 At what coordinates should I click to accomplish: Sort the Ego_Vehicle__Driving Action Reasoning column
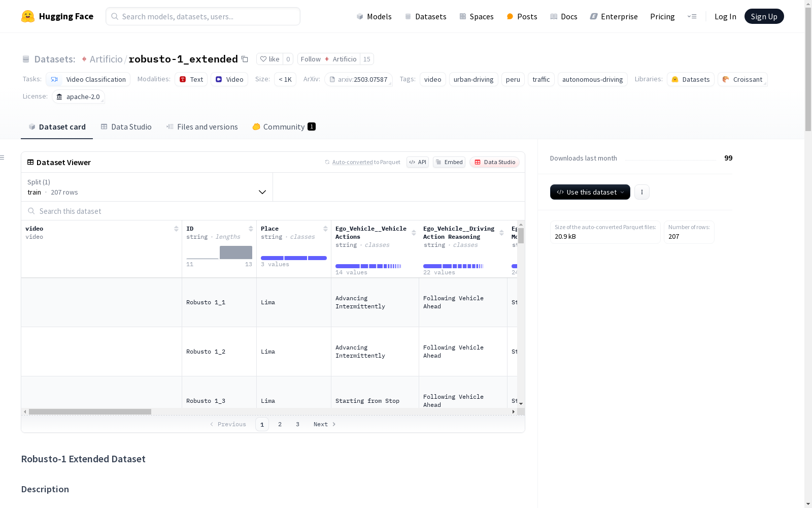[x=501, y=233]
